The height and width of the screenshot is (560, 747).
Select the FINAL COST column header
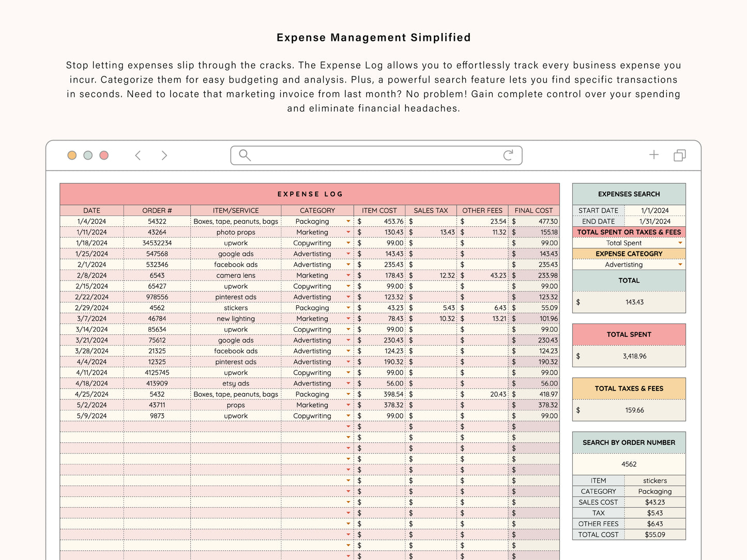tap(533, 211)
